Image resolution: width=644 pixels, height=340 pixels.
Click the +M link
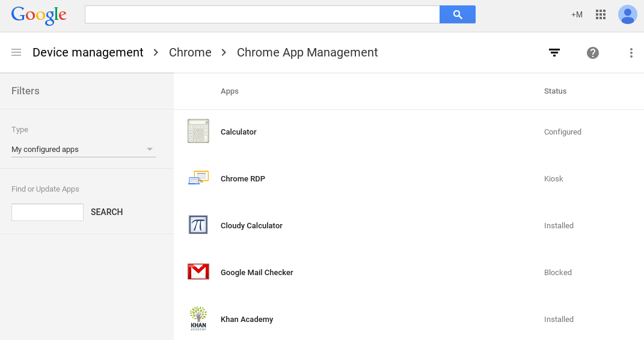click(x=577, y=15)
